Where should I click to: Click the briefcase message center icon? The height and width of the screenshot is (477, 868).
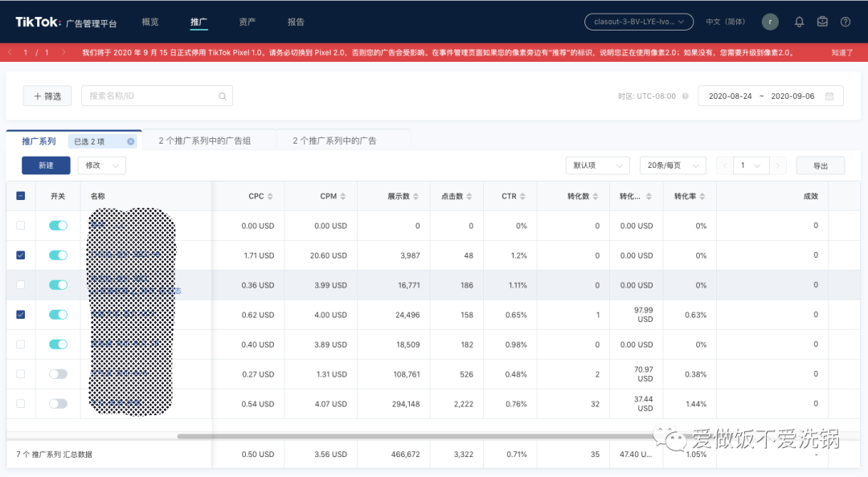pyautogui.click(x=822, y=22)
